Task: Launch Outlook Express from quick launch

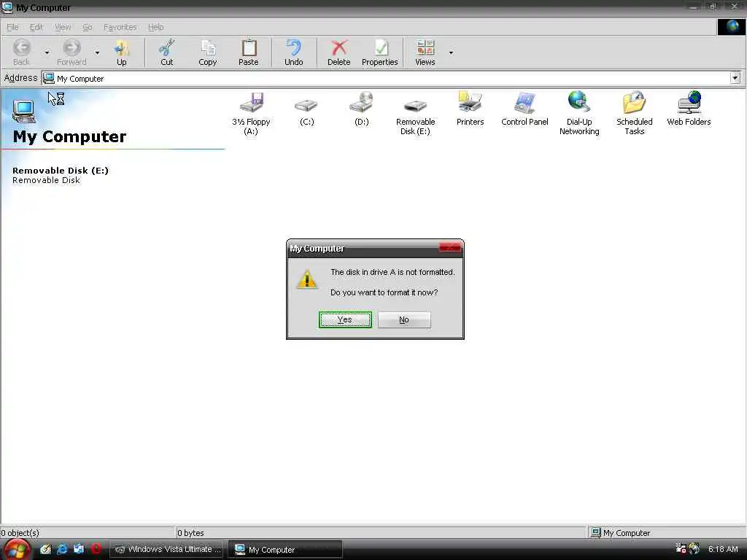Action: click(79, 549)
